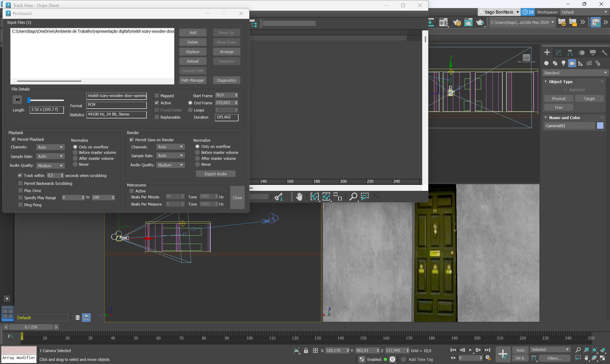This screenshot has width=610, height=364.
Task: Open the Camera001 color swatch
Action: pos(600,126)
